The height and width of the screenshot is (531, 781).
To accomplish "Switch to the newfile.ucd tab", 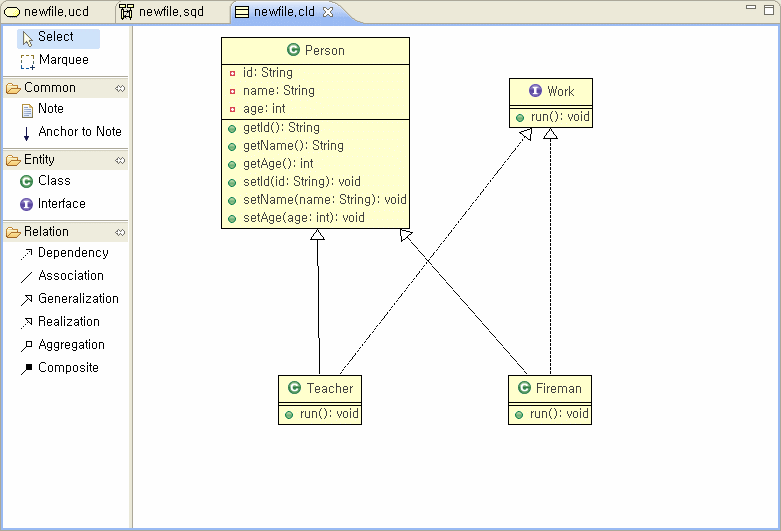I will tap(55, 12).
